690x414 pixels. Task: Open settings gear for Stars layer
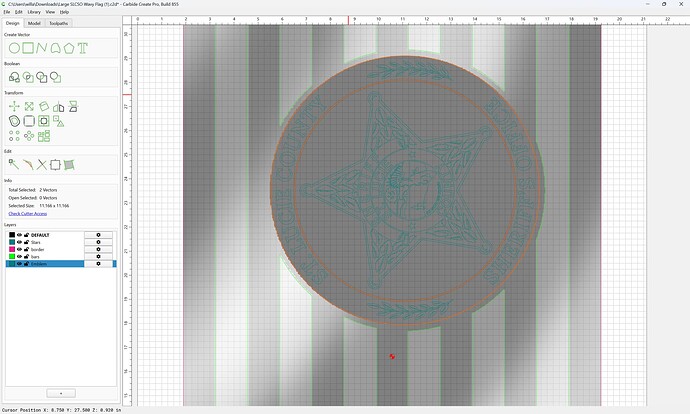tap(98, 242)
